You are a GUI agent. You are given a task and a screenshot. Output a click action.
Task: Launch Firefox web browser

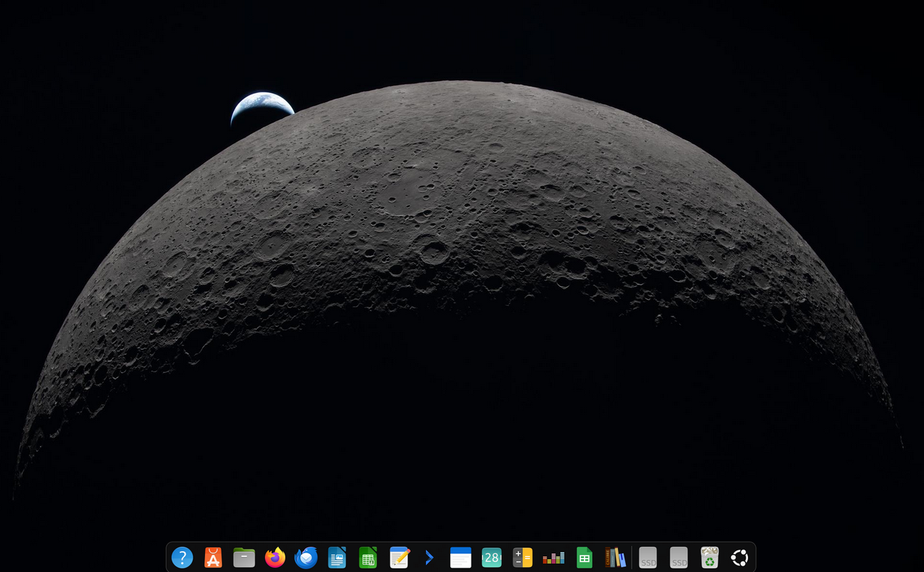click(x=275, y=558)
